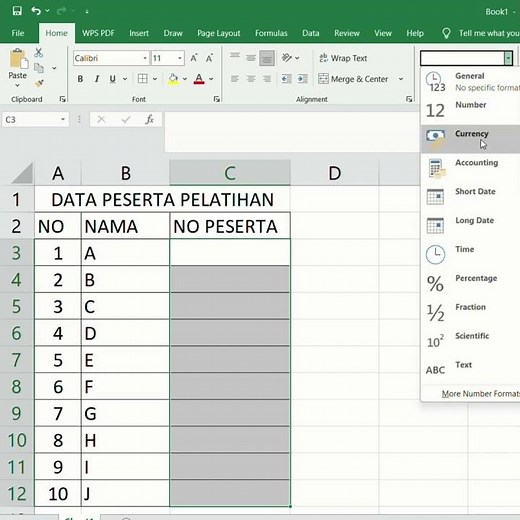Viewport: 520px width, 520px height.
Task: Toggle Italic formatting
Action: click(97, 79)
